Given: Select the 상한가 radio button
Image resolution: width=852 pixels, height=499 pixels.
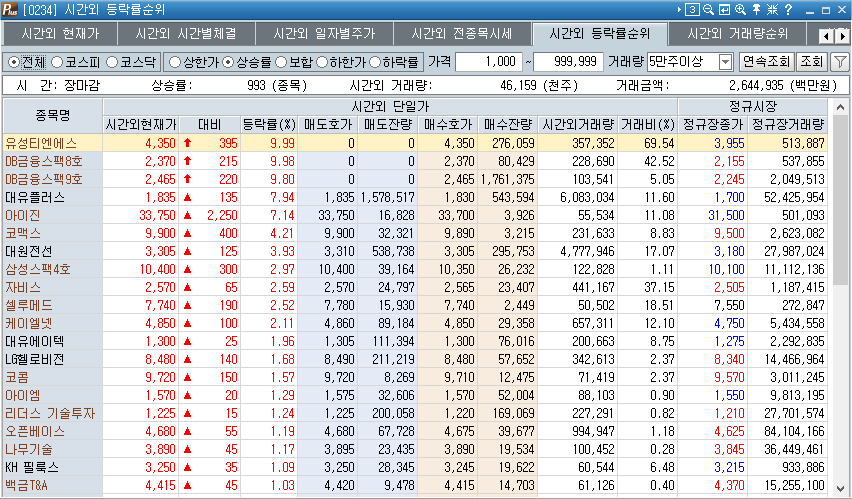Looking at the screenshot, I should (x=174, y=62).
